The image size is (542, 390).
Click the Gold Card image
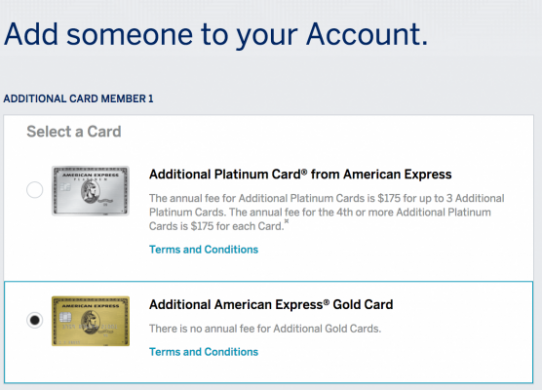click(x=91, y=321)
